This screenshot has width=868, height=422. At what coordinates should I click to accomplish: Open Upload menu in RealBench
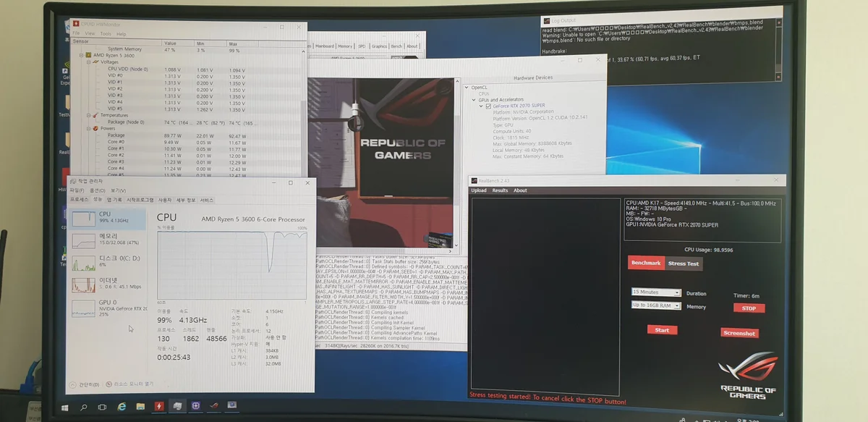pos(479,190)
